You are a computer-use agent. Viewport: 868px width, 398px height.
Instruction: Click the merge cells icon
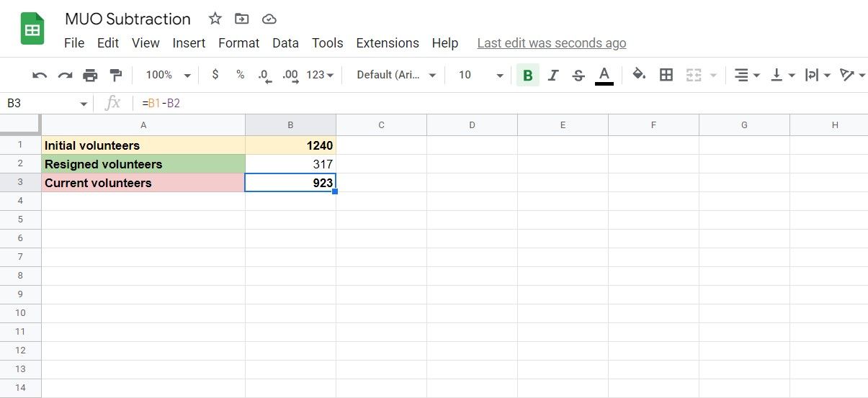coord(694,75)
